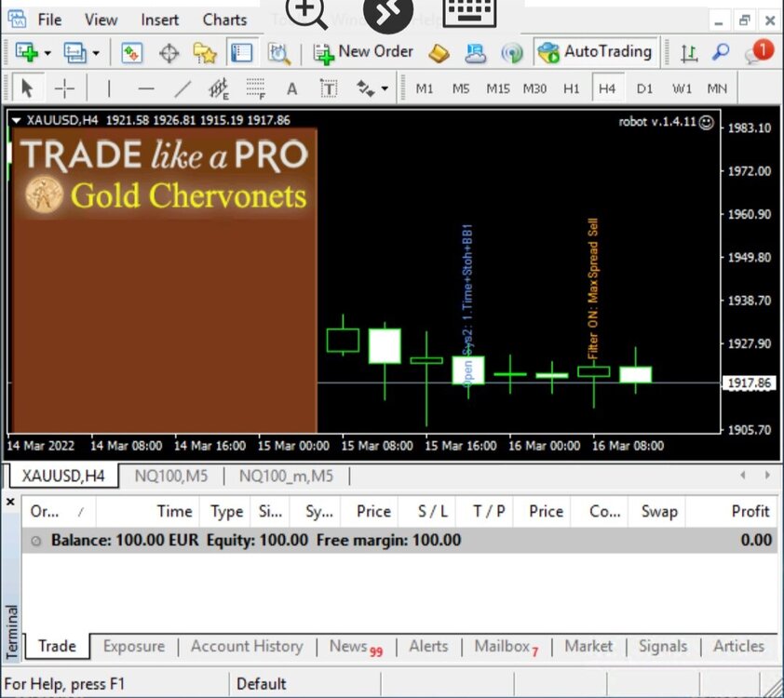Open the Account History tab
This screenshot has width=784, height=698.
[247, 646]
